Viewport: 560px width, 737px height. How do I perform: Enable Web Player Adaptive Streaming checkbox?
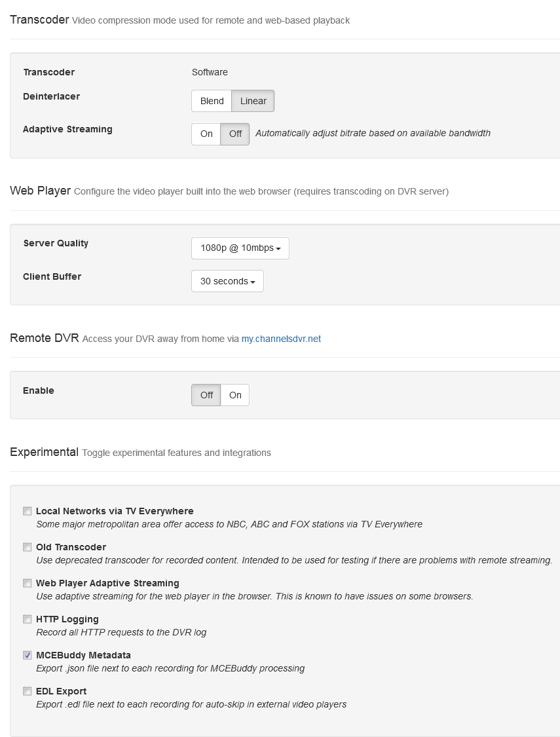(28, 583)
